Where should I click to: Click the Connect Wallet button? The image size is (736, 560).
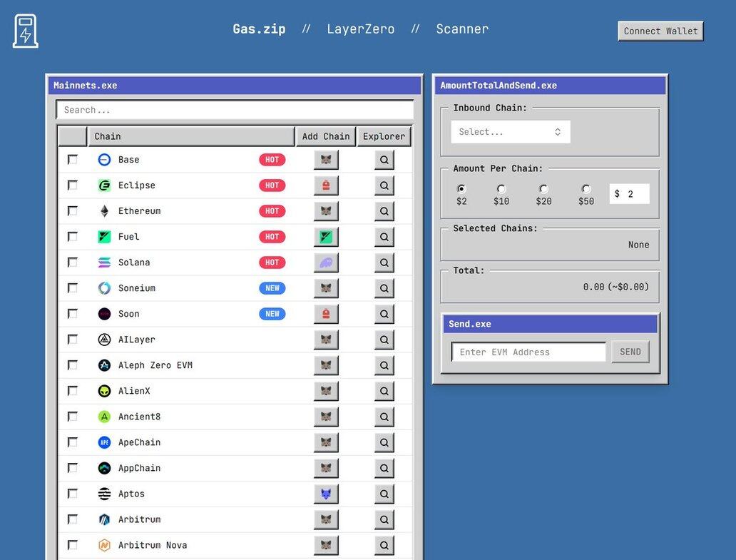click(660, 31)
